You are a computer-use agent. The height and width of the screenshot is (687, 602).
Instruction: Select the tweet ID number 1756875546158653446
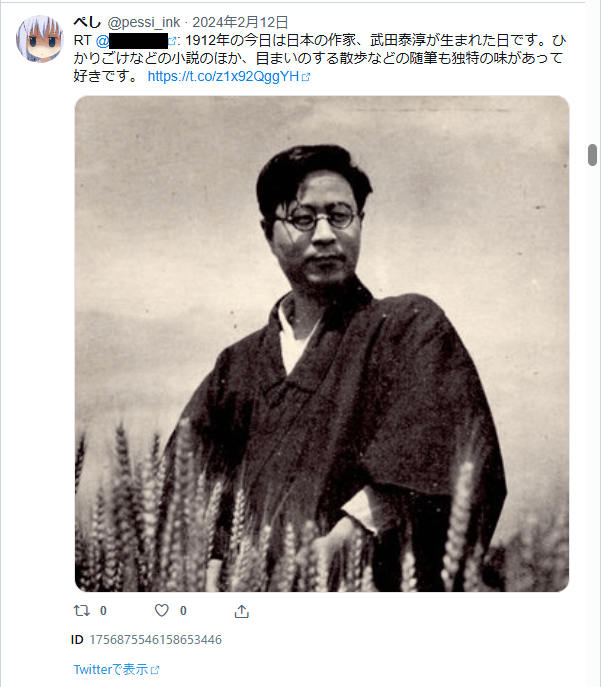click(156, 640)
